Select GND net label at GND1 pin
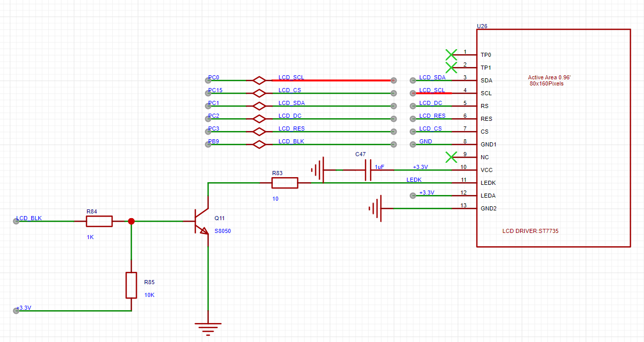Image resolution: width=644 pixels, height=342 pixels. (x=425, y=142)
